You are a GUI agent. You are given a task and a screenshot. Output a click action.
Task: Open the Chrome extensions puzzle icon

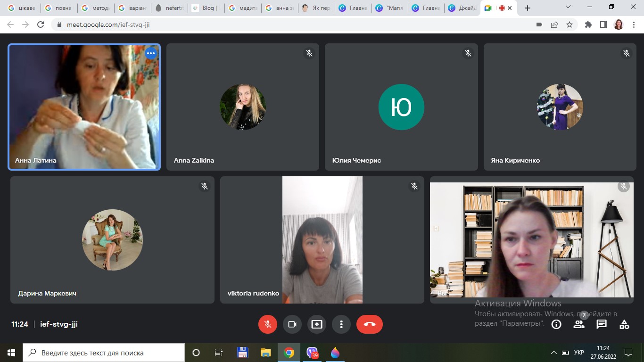(x=588, y=25)
